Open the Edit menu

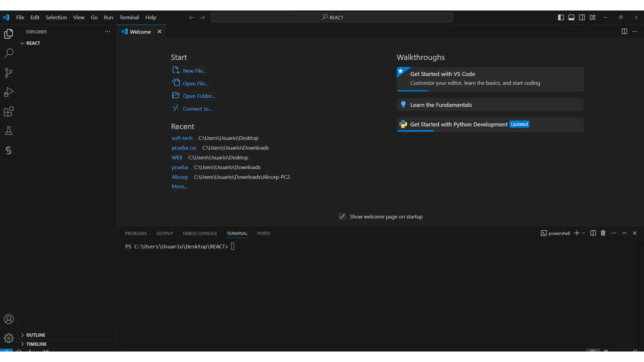[35, 18]
